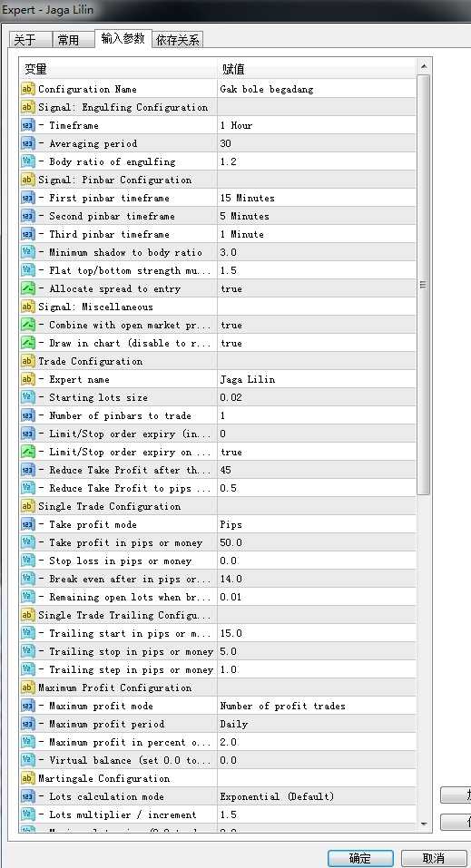The image size is (471, 868).
Task: Click the integer icon next to Averaging period
Action: [x=28, y=143]
